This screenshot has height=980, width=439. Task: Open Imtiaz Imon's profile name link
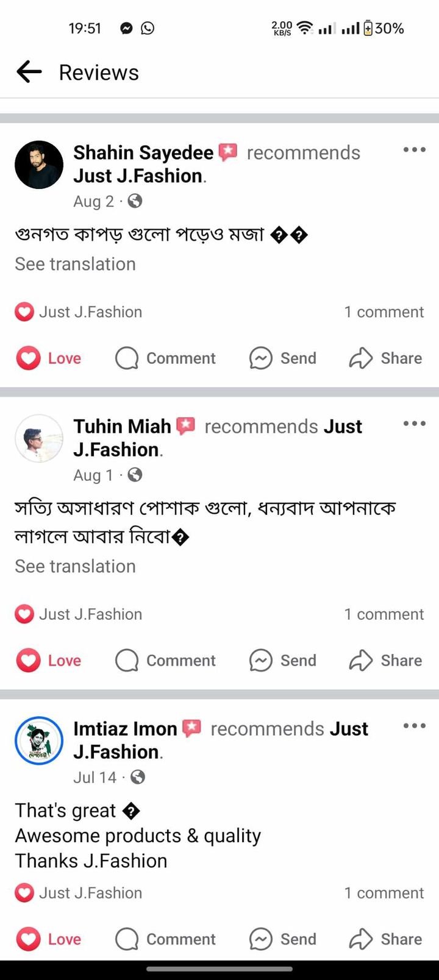coord(125,729)
